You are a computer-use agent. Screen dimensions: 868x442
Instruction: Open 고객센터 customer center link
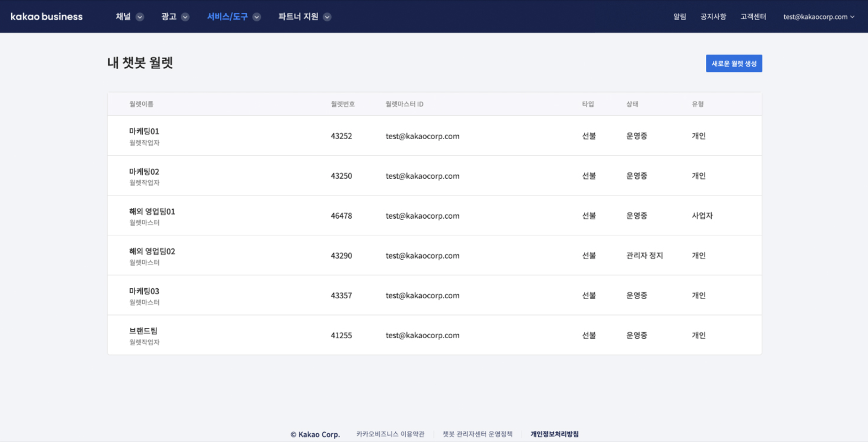coord(753,16)
